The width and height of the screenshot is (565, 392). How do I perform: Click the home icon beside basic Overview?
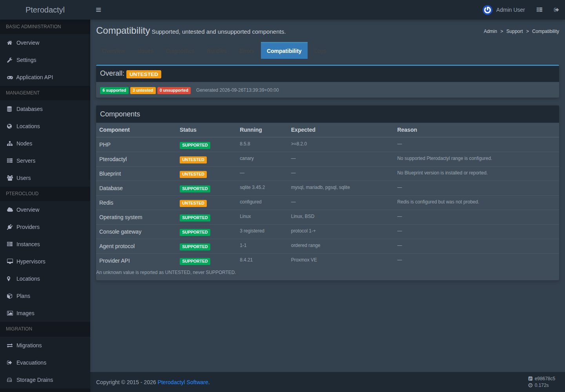(10, 43)
